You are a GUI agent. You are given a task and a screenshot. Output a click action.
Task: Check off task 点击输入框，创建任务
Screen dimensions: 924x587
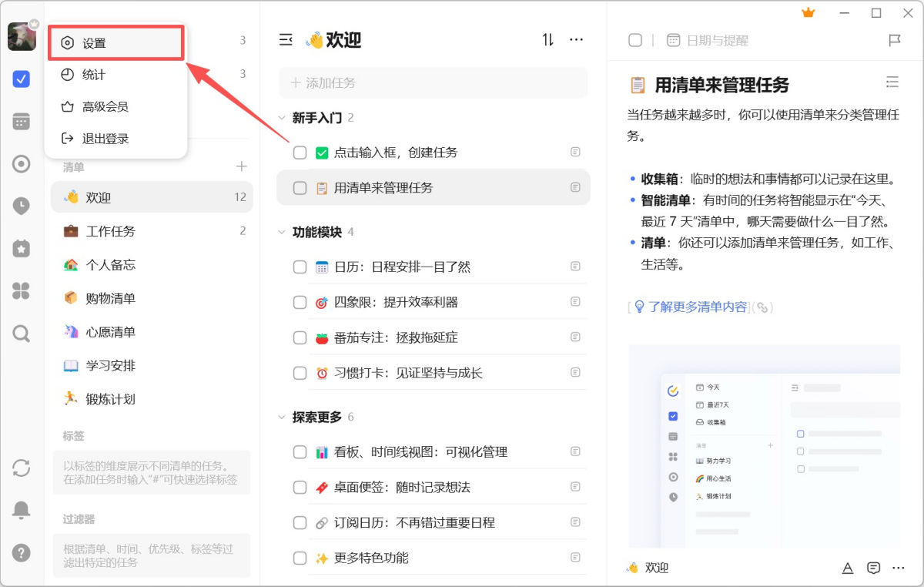300,153
